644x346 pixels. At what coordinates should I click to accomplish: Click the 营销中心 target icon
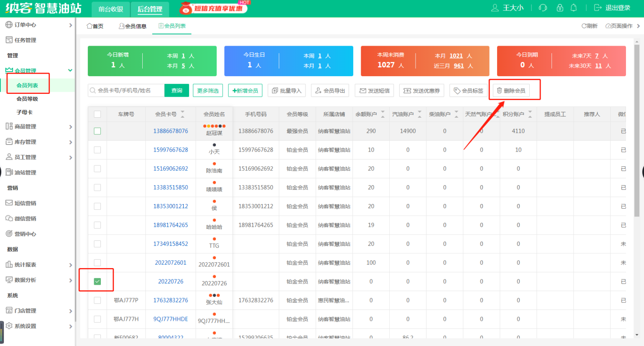point(9,234)
